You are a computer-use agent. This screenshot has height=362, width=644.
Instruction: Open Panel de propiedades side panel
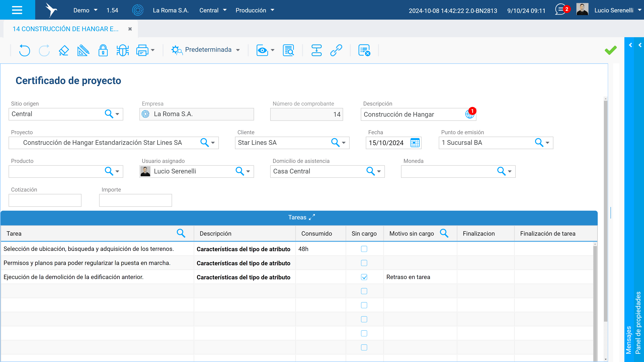pyautogui.click(x=638, y=322)
